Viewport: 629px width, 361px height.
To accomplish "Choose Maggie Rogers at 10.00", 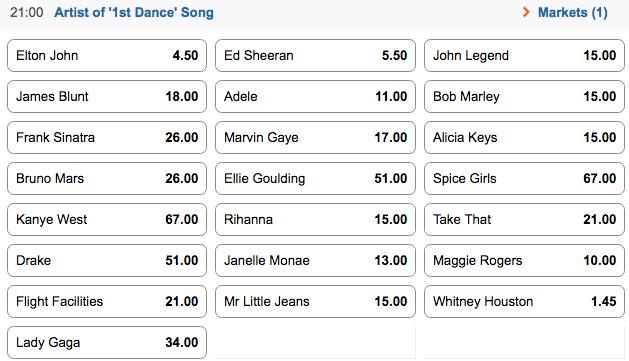I will [524, 260].
